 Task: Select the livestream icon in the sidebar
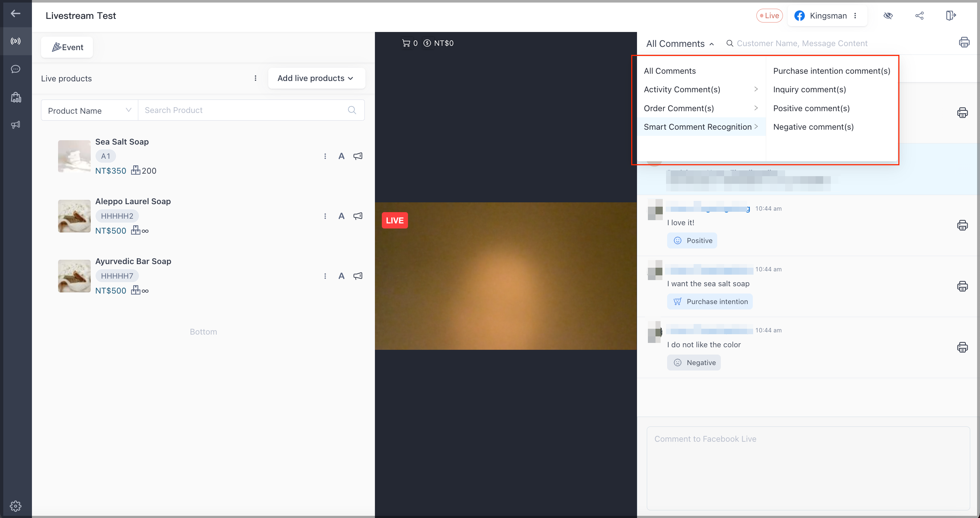16,41
